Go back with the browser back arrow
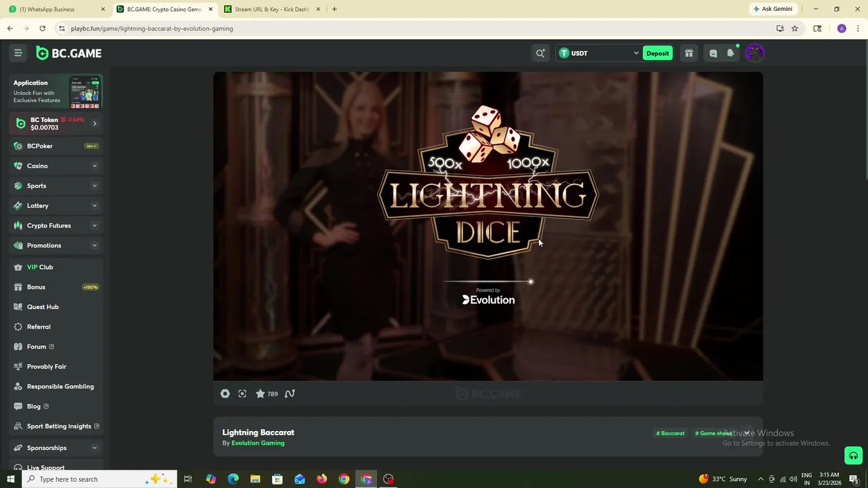 pyautogui.click(x=9, y=28)
